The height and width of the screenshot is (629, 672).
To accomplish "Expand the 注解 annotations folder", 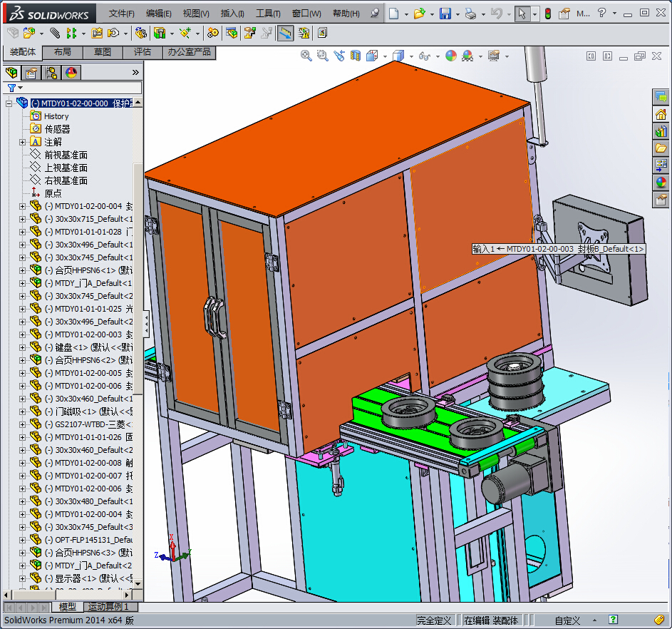I will [22, 142].
